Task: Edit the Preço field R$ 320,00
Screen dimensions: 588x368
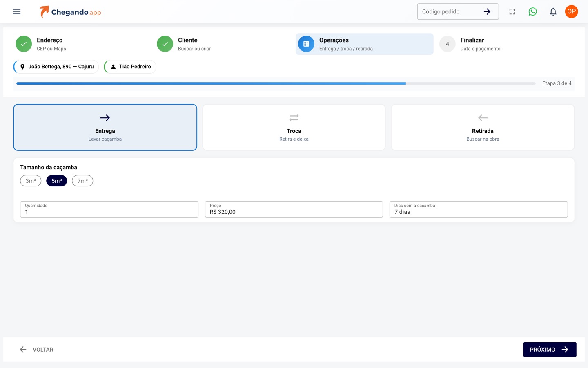Action: [x=294, y=209]
